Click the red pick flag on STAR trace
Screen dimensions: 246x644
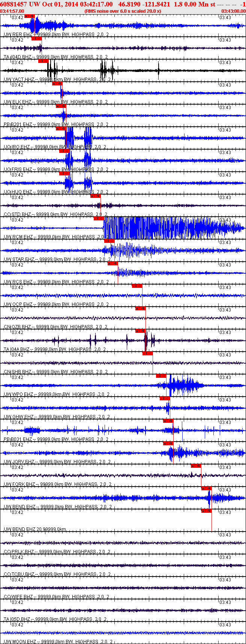tap(109, 241)
